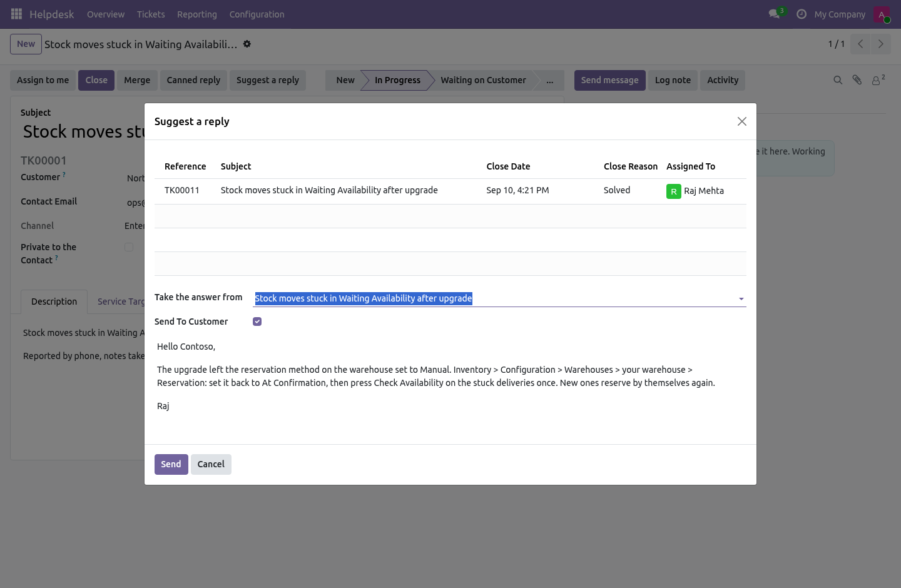
Task: Click the Cancel button
Action: pos(211,464)
